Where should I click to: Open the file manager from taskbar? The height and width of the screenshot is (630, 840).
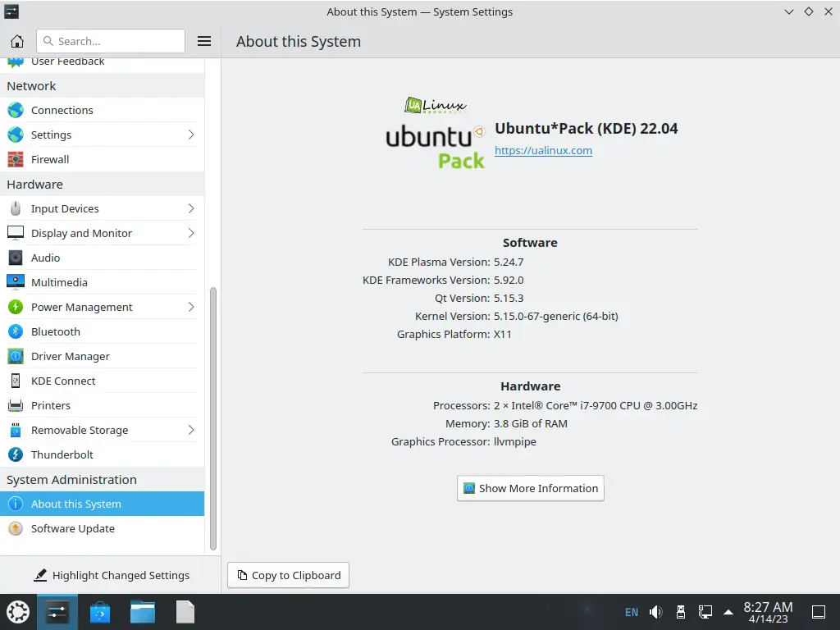click(143, 612)
